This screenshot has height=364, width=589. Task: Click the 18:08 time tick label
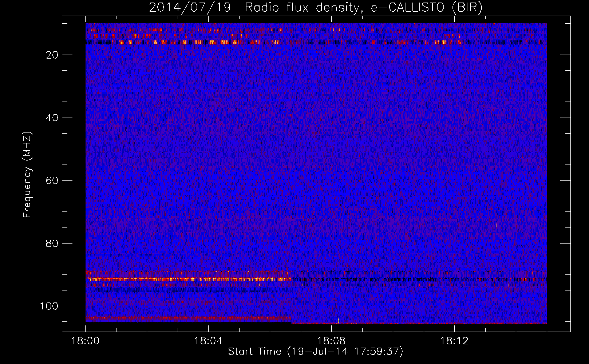tap(331, 341)
